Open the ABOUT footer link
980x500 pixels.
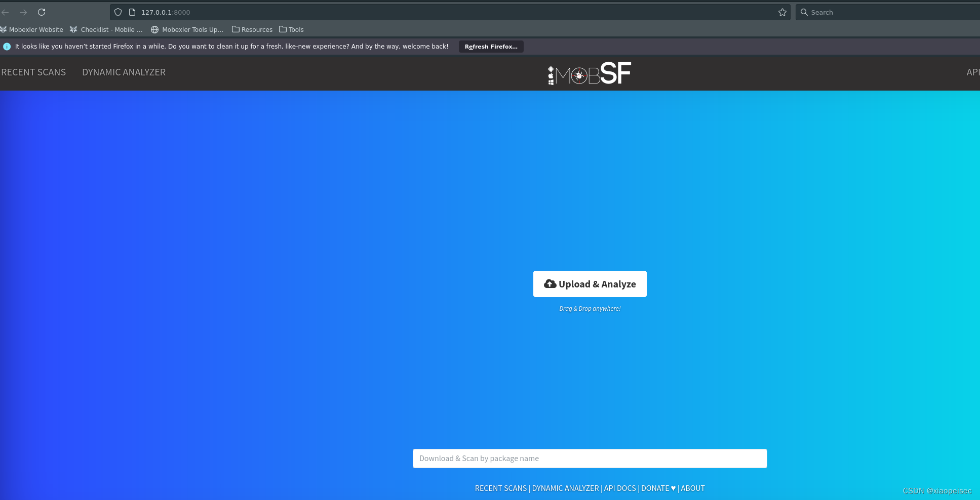[x=693, y=488]
